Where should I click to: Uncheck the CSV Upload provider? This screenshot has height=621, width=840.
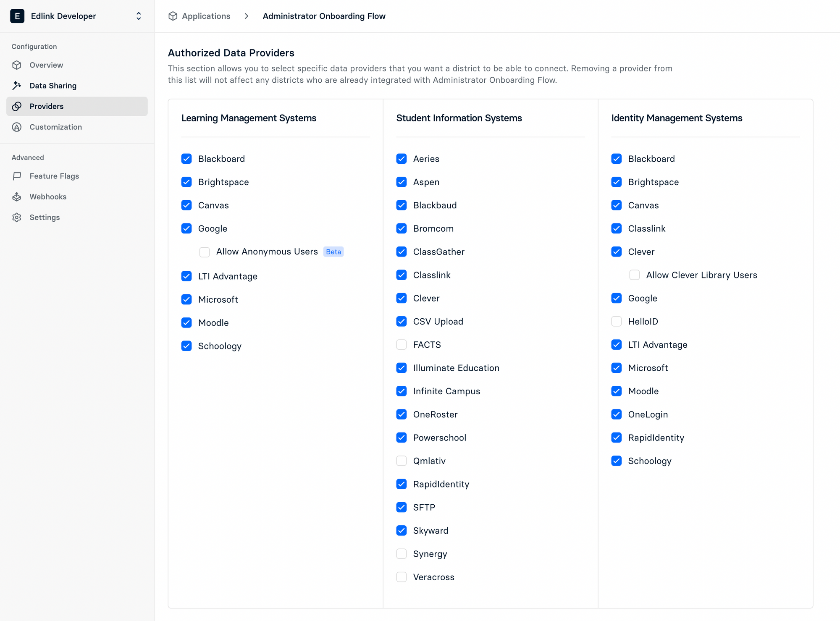402,321
